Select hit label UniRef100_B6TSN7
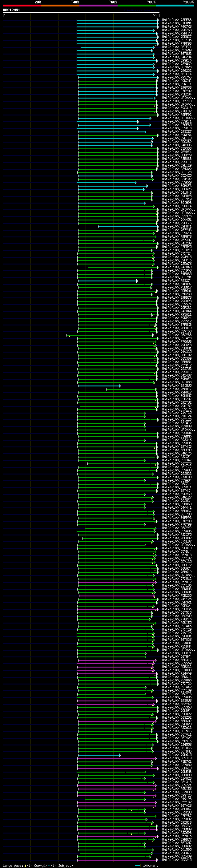 177,843
